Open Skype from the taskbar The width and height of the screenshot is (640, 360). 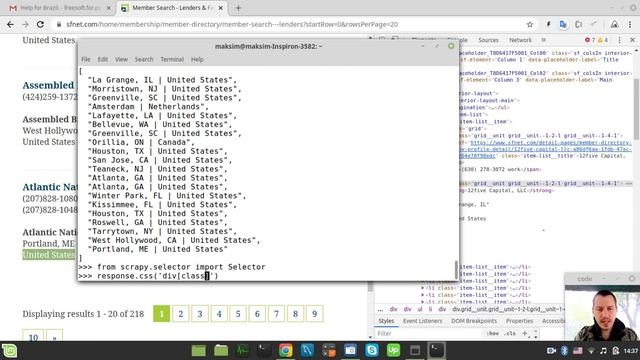coord(372,351)
